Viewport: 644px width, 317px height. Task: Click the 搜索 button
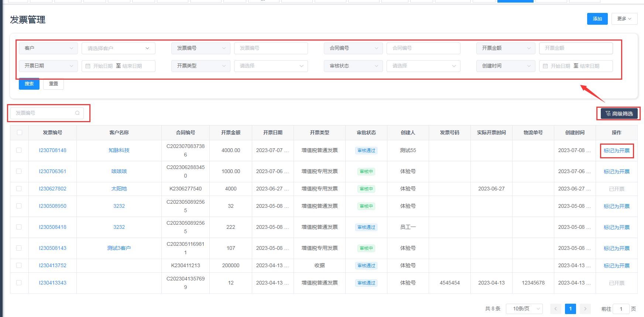coord(29,84)
